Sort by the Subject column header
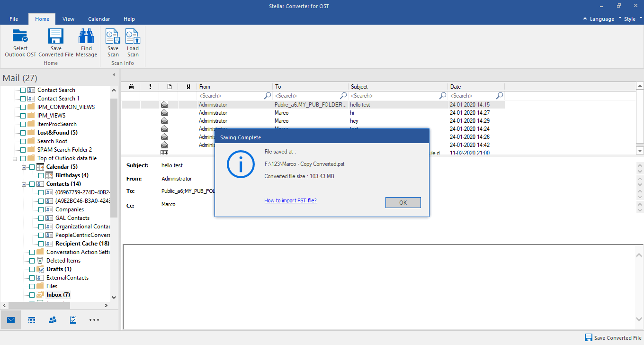This screenshot has height=345, width=644. [x=398, y=87]
